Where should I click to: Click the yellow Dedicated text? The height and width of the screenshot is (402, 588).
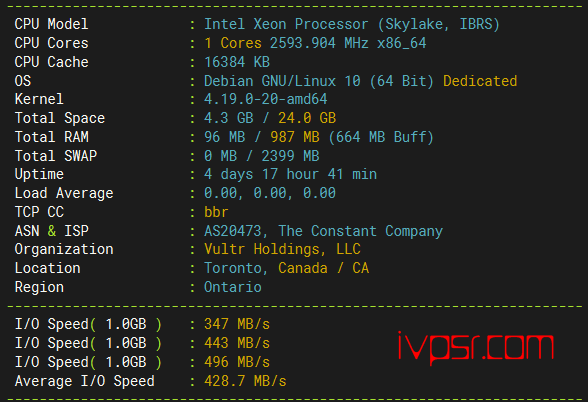[x=480, y=81]
